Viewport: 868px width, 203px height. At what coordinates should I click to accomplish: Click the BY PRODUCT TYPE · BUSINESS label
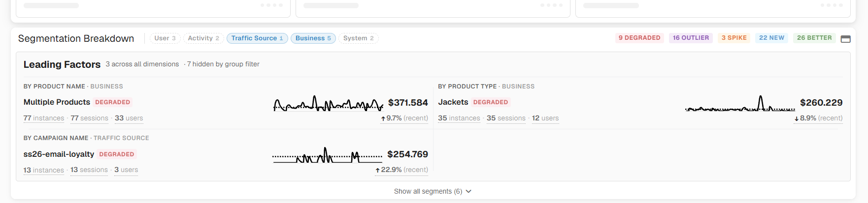pyautogui.click(x=486, y=87)
